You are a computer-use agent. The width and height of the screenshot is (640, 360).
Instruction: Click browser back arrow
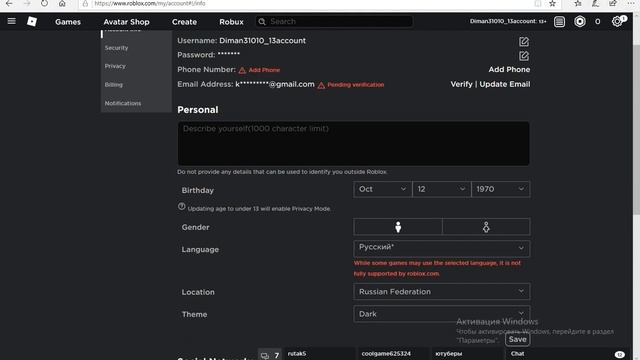pyautogui.click(x=9, y=4)
